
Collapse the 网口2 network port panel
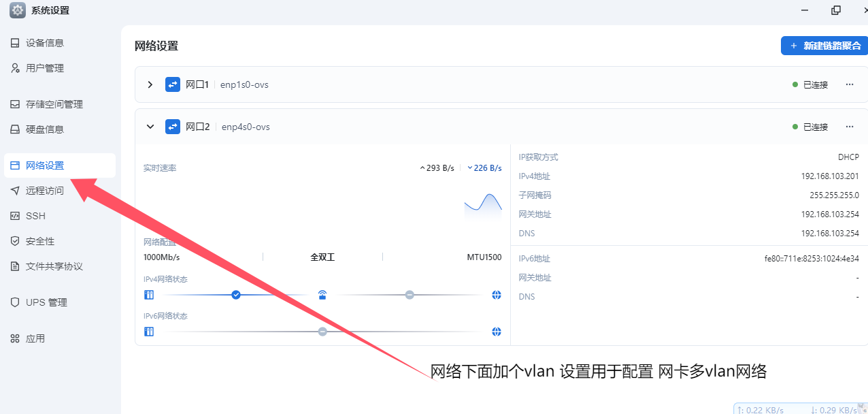point(150,127)
